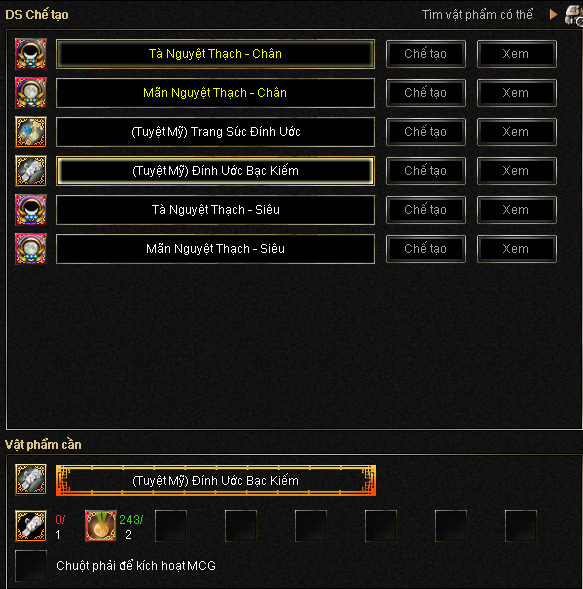
Task: Click the Đính Ước Bạc Kiếm list icon
Action: pyautogui.click(x=31, y=171)
